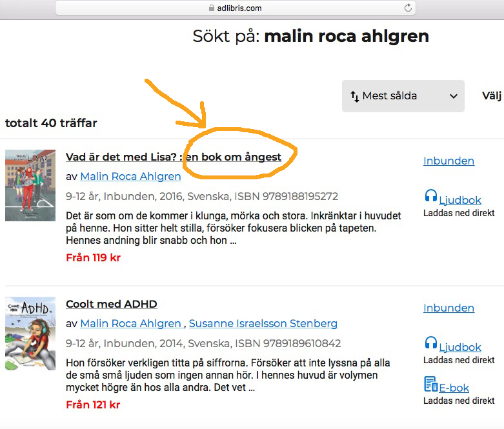Open author Malin Roca Ahlgren under Lisa book
504x429 pixels.
point(130,176)
